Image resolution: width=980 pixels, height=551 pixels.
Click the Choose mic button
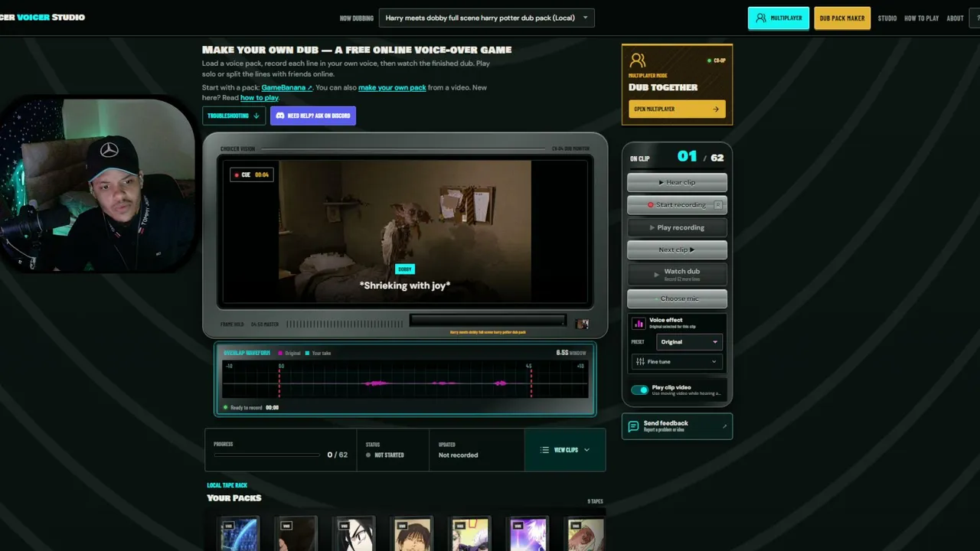(x=677, y=298)
